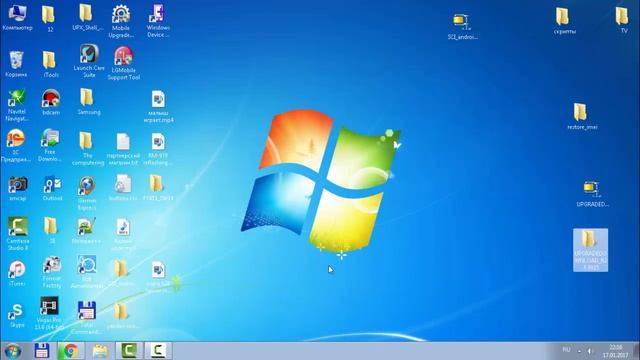This screenshot has width=640, height=360.
Task: Select the Mobile Upgrade shortcut
Action: click(x=121, y=22)
